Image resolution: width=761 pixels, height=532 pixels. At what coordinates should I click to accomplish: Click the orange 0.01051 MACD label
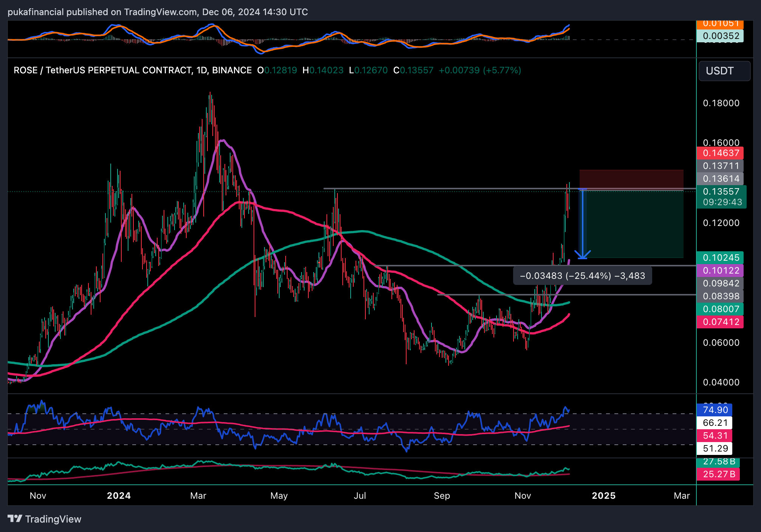tap(720, 24)
